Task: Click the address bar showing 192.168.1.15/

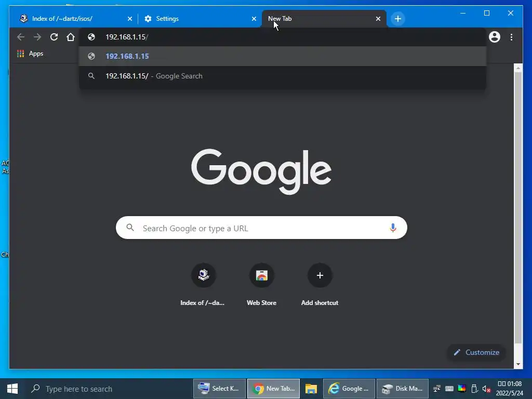Action: [x=282, y=37]
